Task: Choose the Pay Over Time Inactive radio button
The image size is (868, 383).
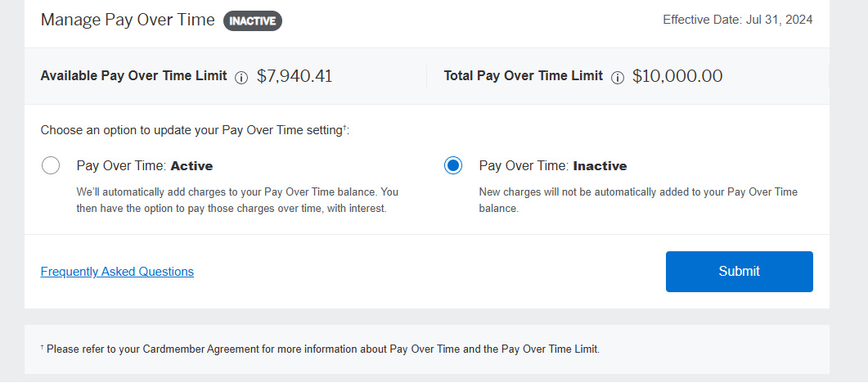Action: [x=453, y=165]
